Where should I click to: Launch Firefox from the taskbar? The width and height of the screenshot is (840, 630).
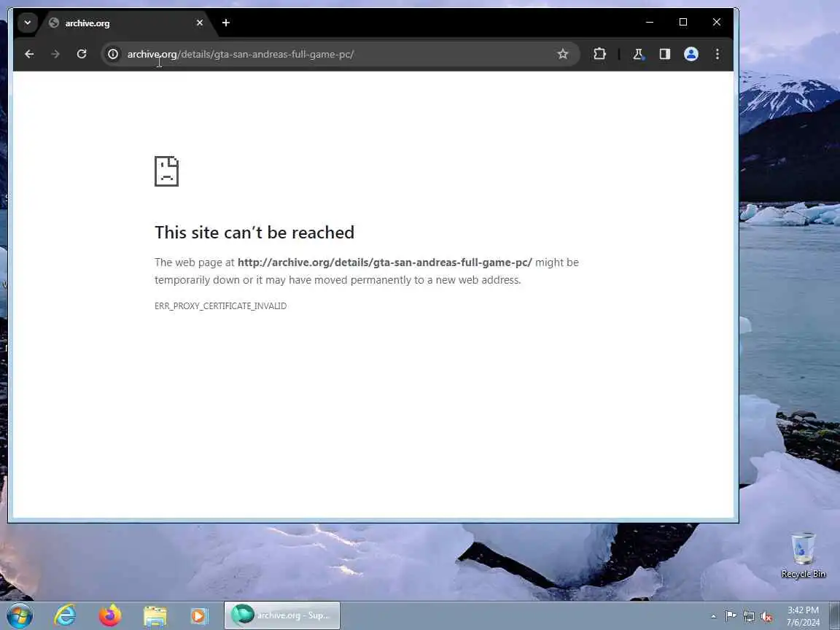pyautogui.click(x=110, y=615)
